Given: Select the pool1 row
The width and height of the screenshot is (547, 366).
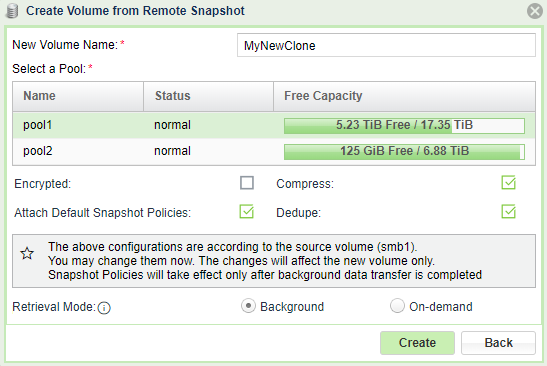Looking at the screenshot, I should [274, 125].
